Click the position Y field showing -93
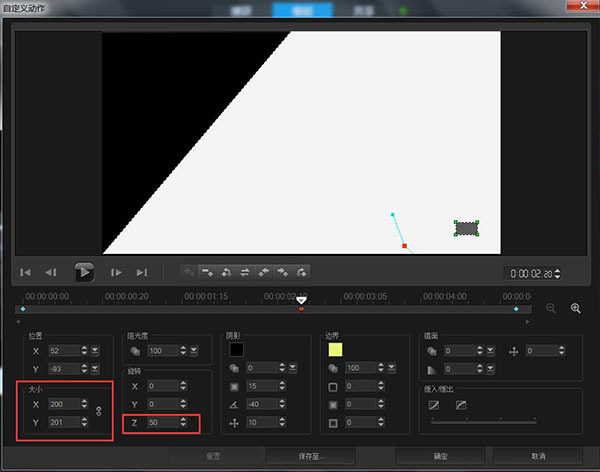The image size is (600, 472). coord(64,369)
